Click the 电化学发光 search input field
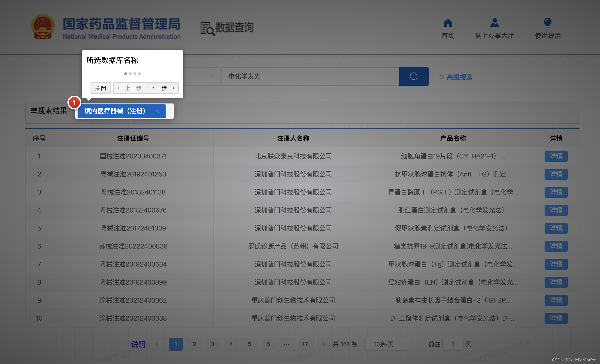This screenshot has height=364, width=600. tap(310, 76)
